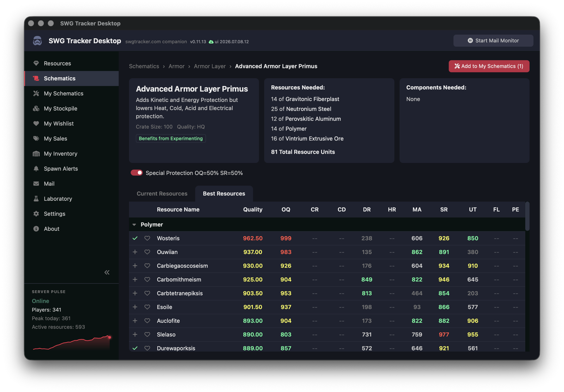Click the Vintrium Extrusive Ore entry
This screenshot has width=564, height=392.
coord(307,139)
